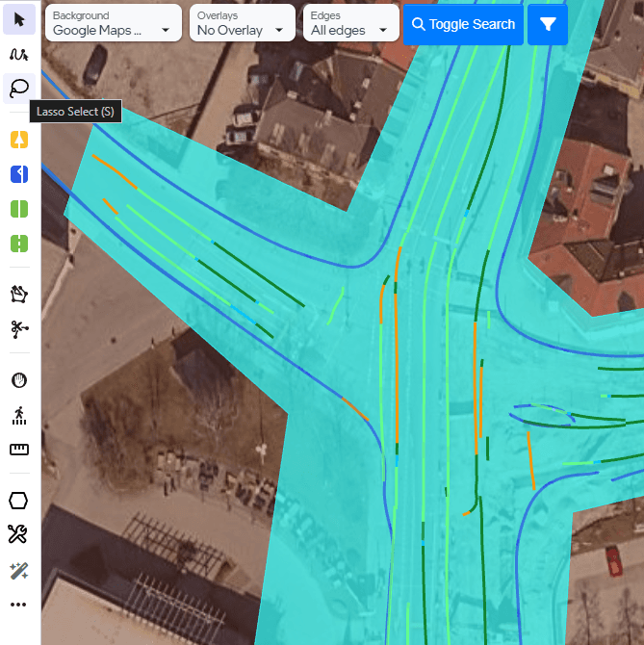Select the green two-lane tool
644x645 pixels.
19,209
